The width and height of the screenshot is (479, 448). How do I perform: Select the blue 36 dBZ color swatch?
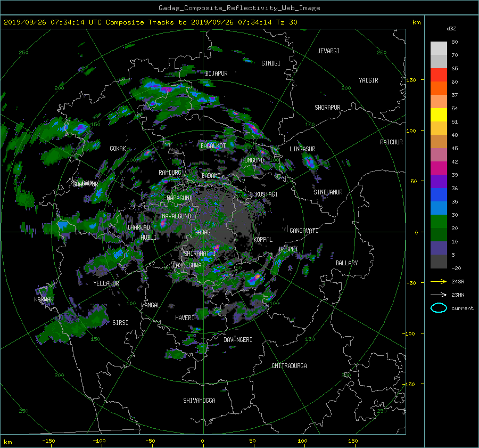click(x=439, y=194)
